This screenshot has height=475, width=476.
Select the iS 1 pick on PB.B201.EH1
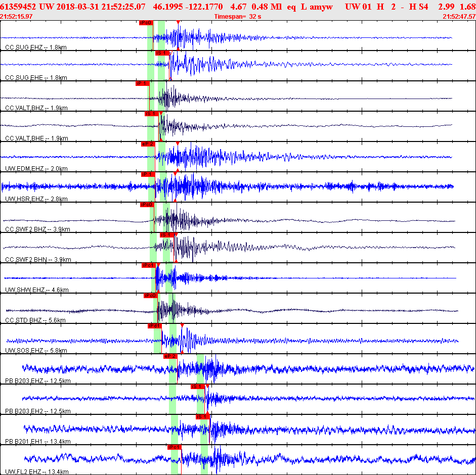tap(202, 417)
